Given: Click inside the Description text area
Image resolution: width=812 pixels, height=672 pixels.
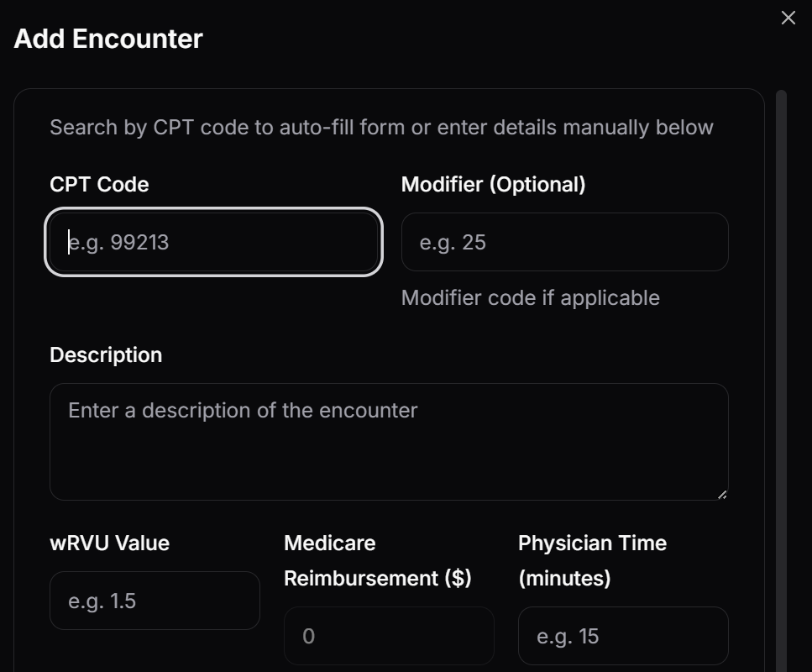Looking at the screenshot, I should click(x=388, y=442).
